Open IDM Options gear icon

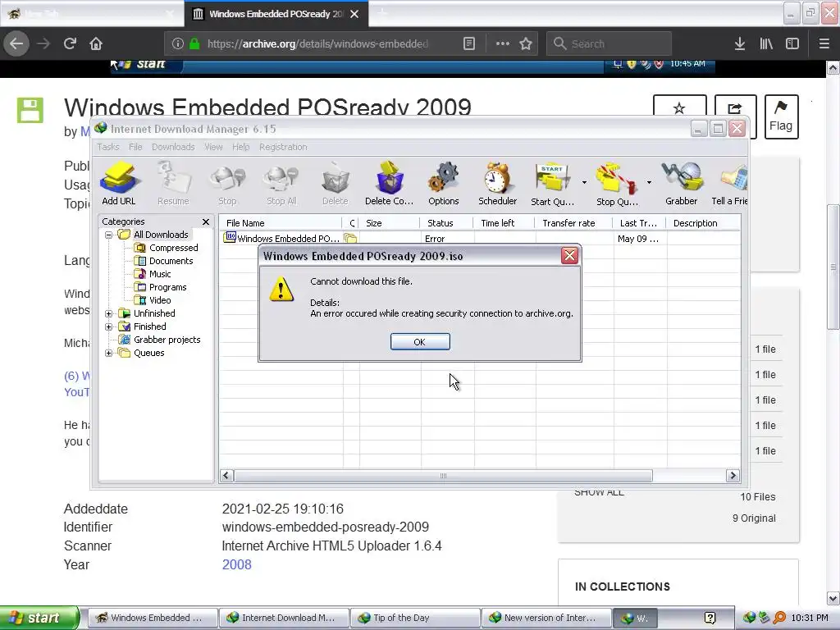click(444, 184)
